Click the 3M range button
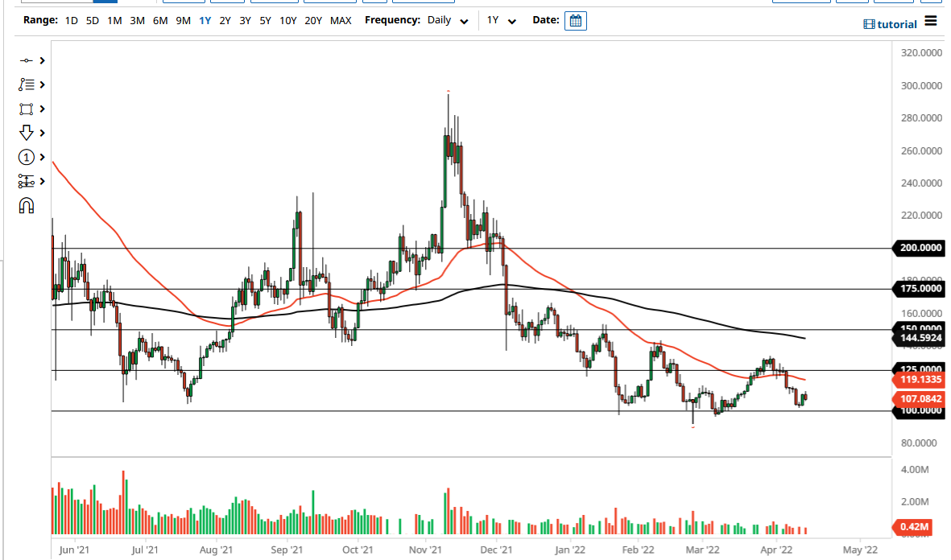 pos(137,20)
